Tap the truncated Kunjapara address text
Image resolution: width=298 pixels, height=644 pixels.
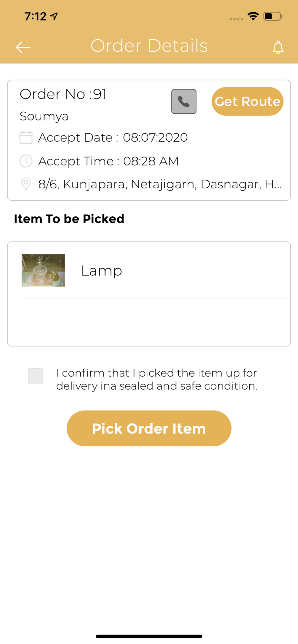coord(160,184)
